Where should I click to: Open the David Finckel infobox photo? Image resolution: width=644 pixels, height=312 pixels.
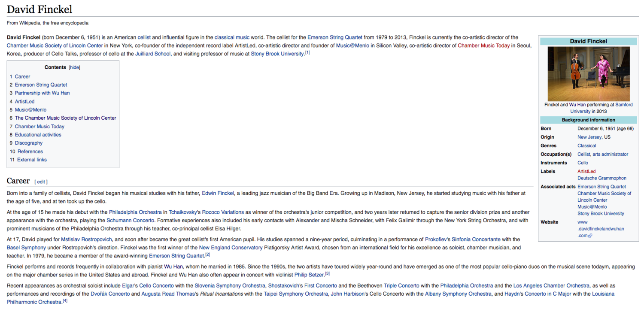tap(588, 74)
